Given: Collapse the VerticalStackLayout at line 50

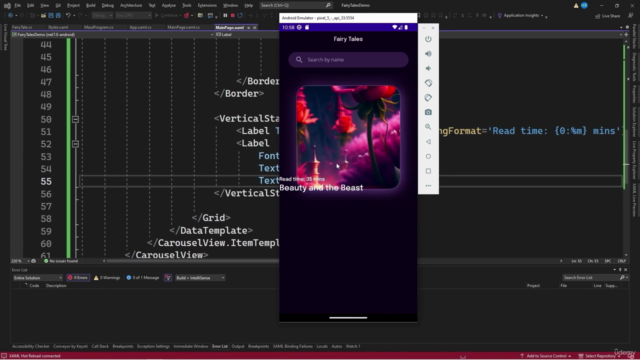Looking at the screenshot, I should coord(76,119).
